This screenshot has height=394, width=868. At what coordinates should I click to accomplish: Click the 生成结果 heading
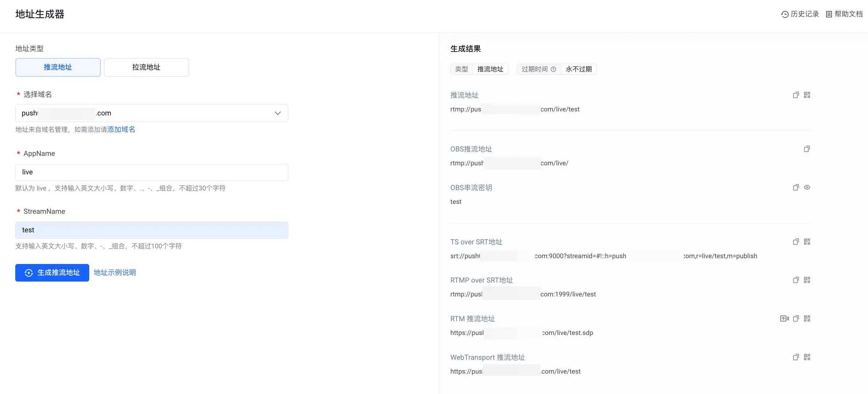point(466,49)
